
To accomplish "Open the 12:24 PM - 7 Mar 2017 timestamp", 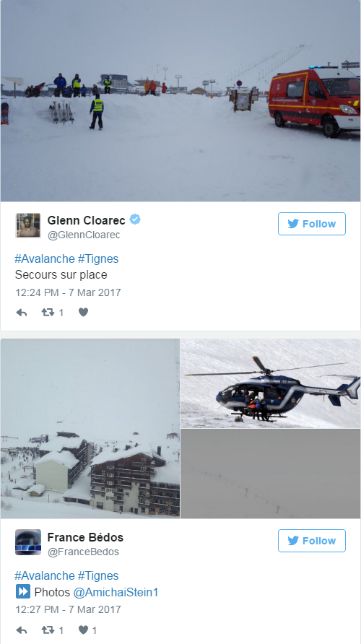I will 68,292.
